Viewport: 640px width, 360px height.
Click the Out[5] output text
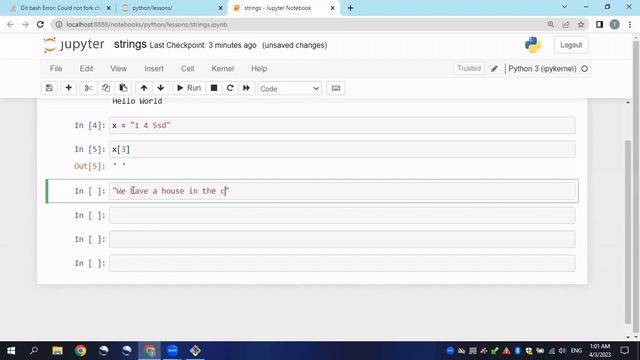(119, 165)
